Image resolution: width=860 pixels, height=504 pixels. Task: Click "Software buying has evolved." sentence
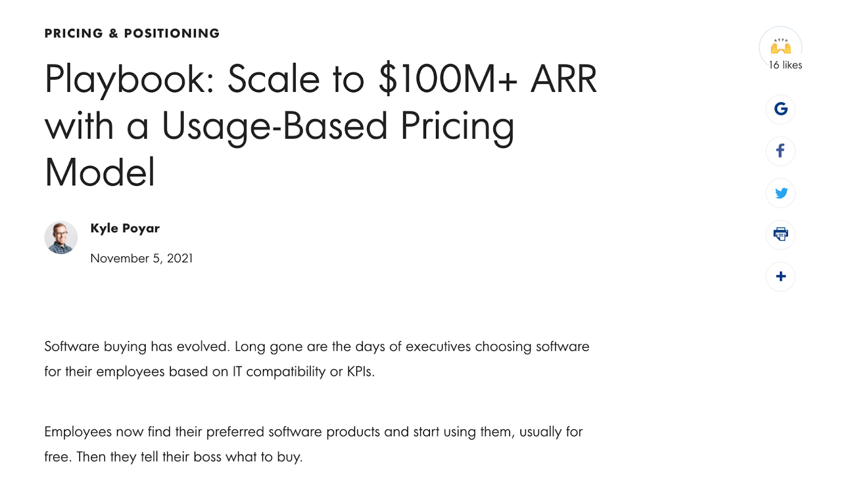[x=137, y=347]
